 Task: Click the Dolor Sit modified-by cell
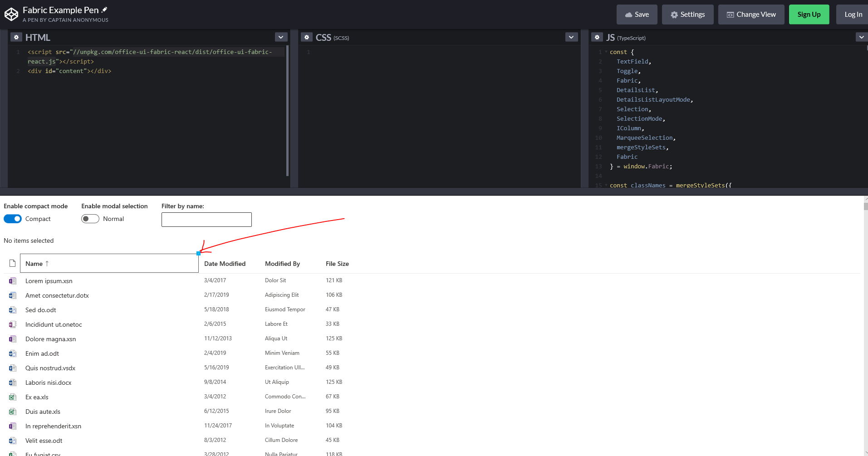pyautogui.click(x=275, y=280)
